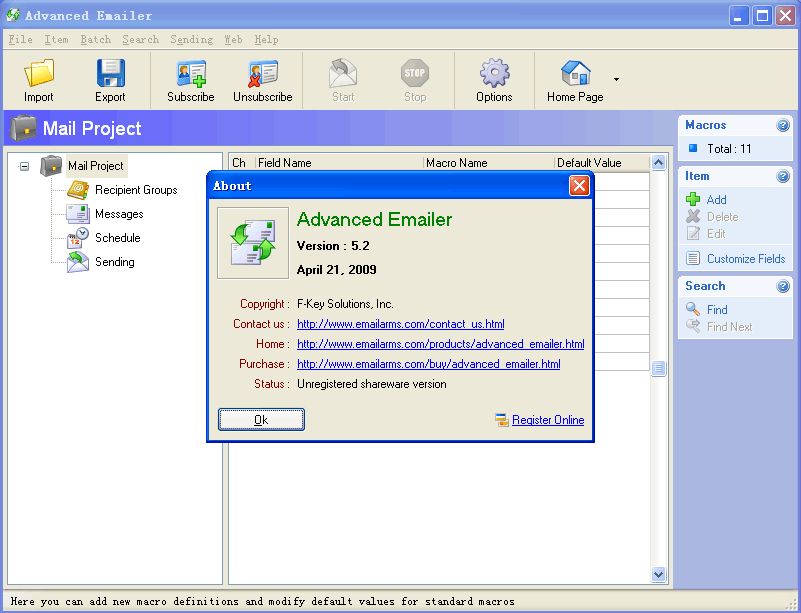Open the Home Page dropdown arrow
Screen dimensions: 801x613
point(614,79)
